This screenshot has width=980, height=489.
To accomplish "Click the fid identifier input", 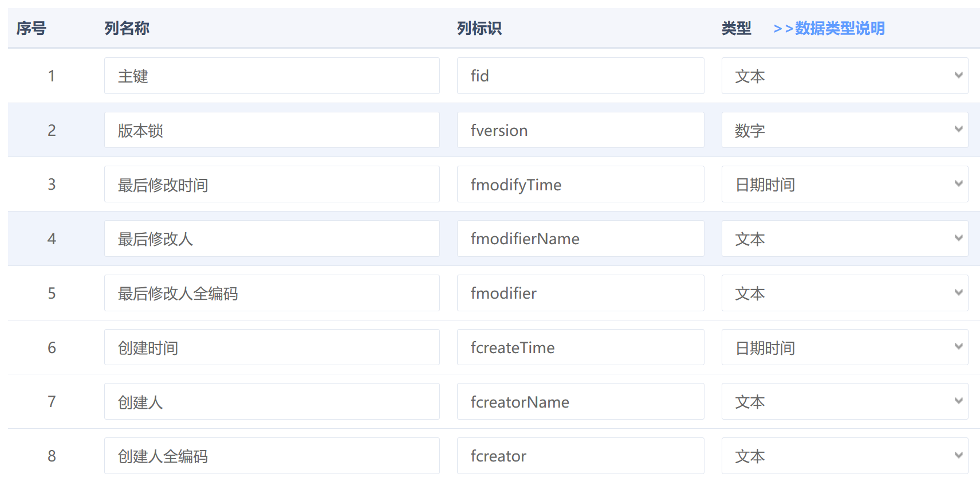I will pos(581,76).
